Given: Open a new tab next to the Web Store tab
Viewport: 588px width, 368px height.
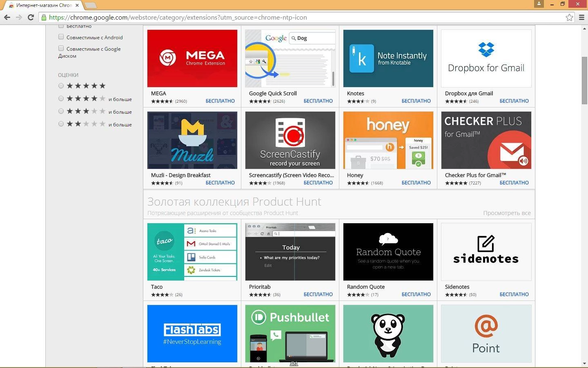Looking at the screenshot, I should pyautogui.click(x=90, y=5).
